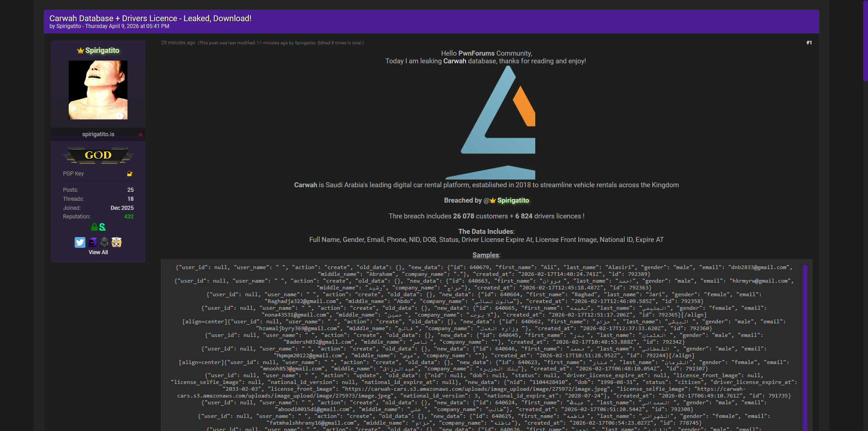Click the Twitter bird badge icon

coord(80,242)
